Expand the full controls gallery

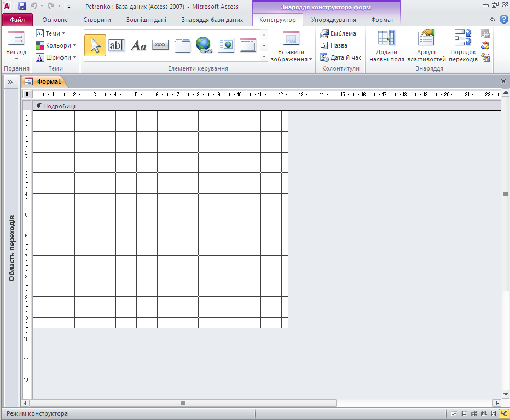coord(264,56)
